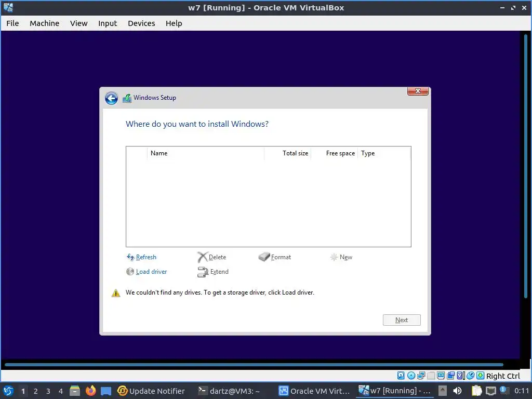Click the optical disc status icon

[x=411, y=376]
